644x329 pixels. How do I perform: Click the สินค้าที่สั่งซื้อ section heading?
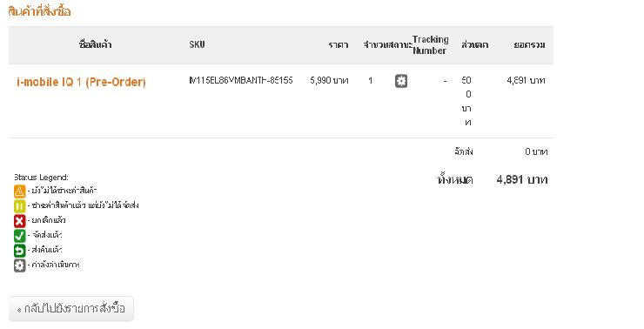(39, 11)
